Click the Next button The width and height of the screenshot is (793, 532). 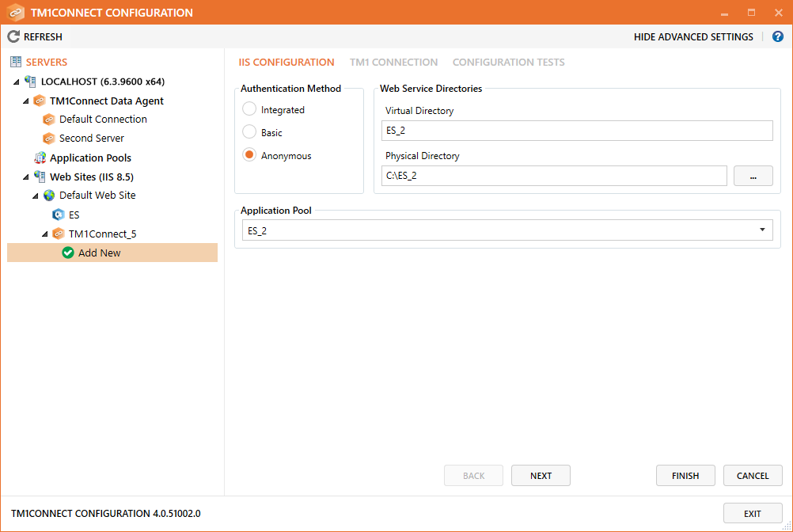[541, 475]
